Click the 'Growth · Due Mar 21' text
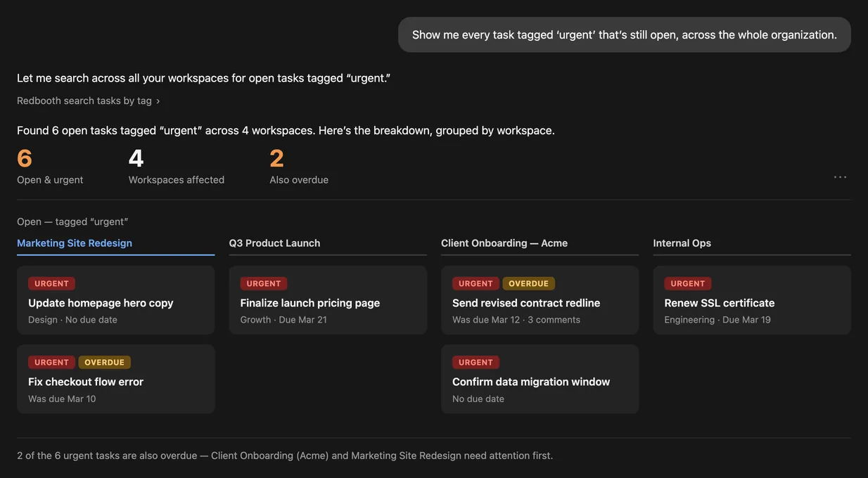Image resolution: width=868 pixels, height=478 pixels. point(283,320)
